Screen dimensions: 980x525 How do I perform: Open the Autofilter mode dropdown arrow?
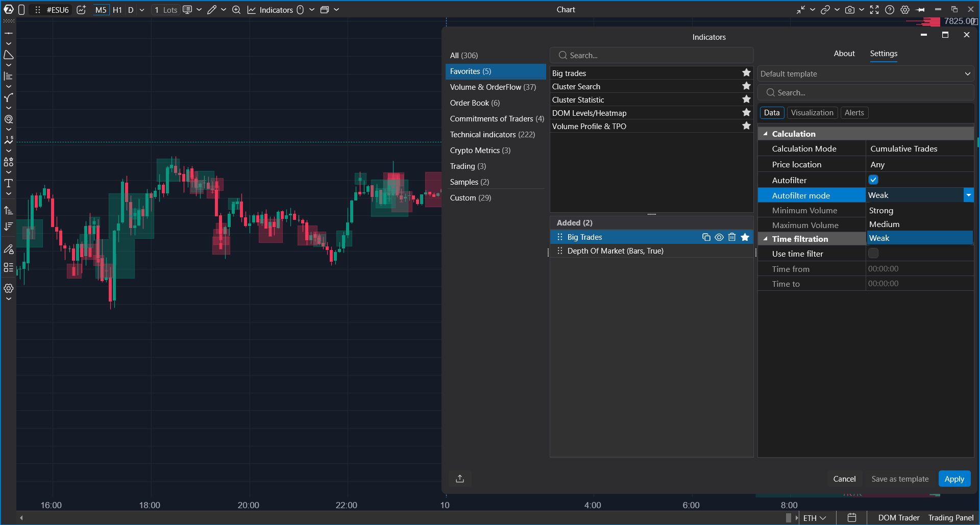pyautogui.click(x=968, y=195)
